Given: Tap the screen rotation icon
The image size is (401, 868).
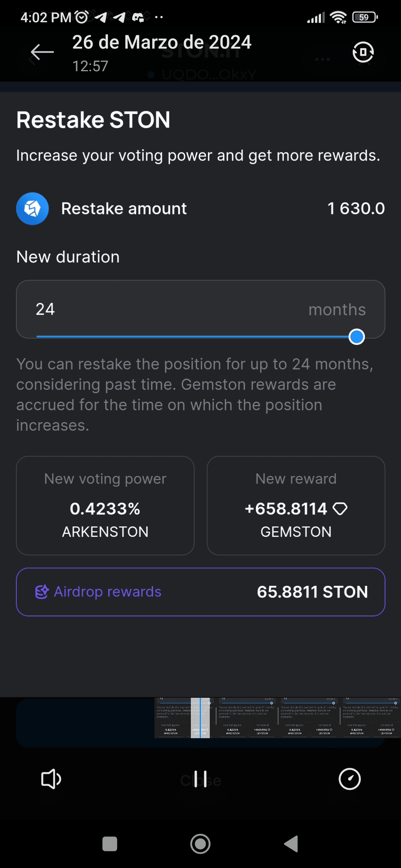Looking at the screenshot, I should (x=363, y=52).
